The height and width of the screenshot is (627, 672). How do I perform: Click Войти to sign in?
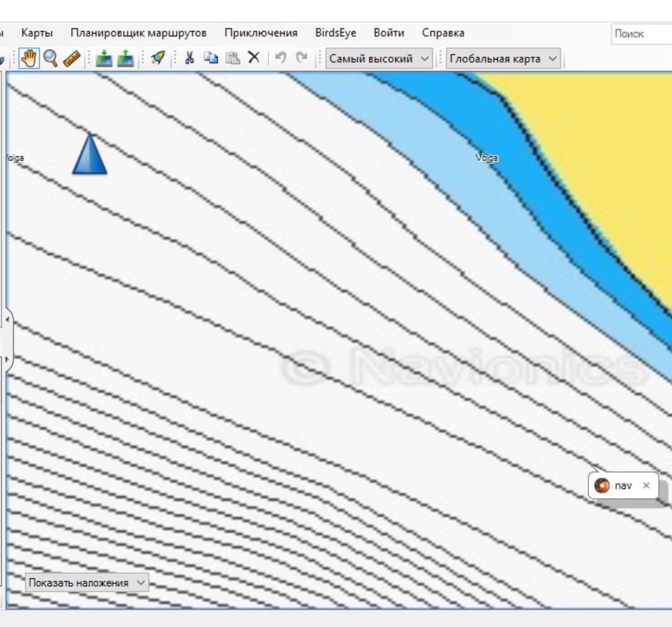[389, 33]
